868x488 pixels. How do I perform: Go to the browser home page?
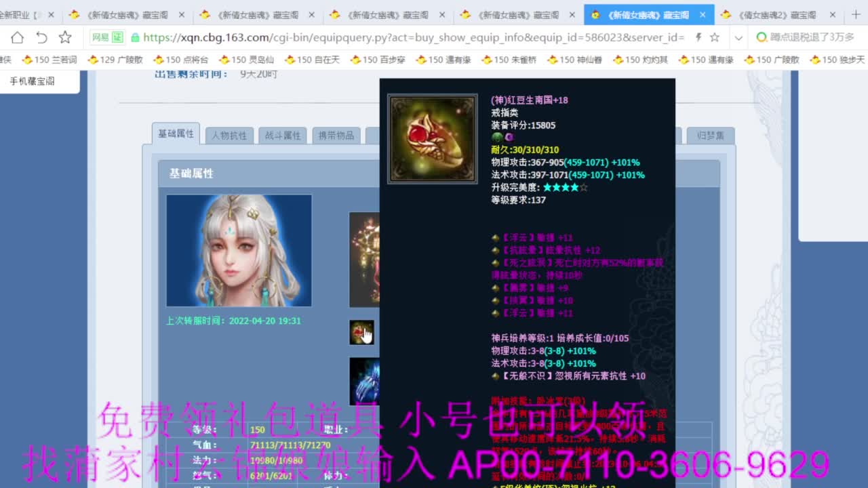coord(17,37)
